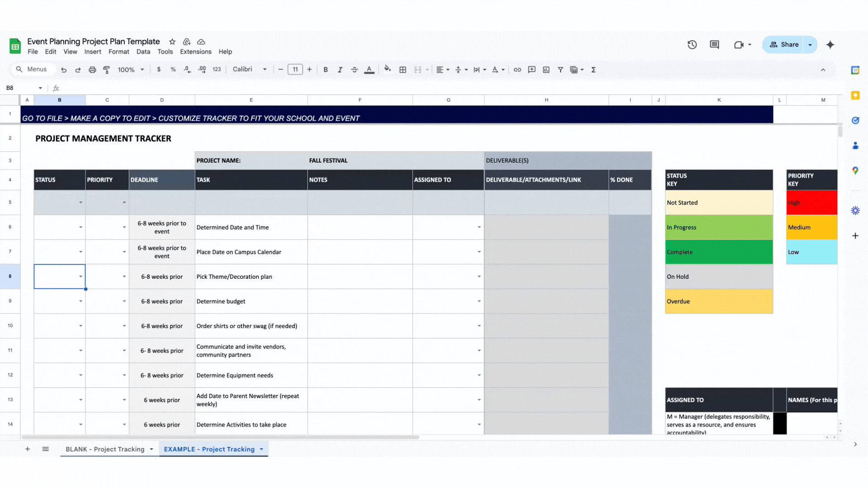Toggle bold formatting
The height and width of the screenshot is (488, 868).
pyautogui.click(x=325, y=70)
